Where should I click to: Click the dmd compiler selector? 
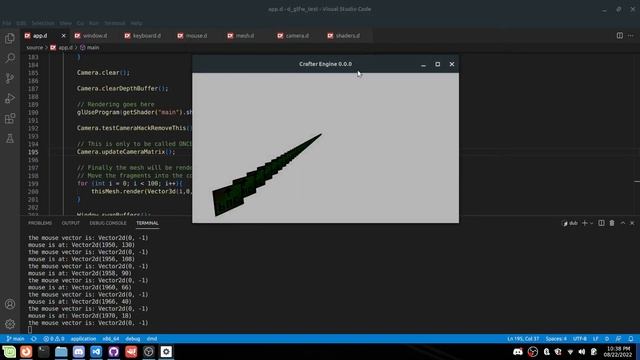152,339
